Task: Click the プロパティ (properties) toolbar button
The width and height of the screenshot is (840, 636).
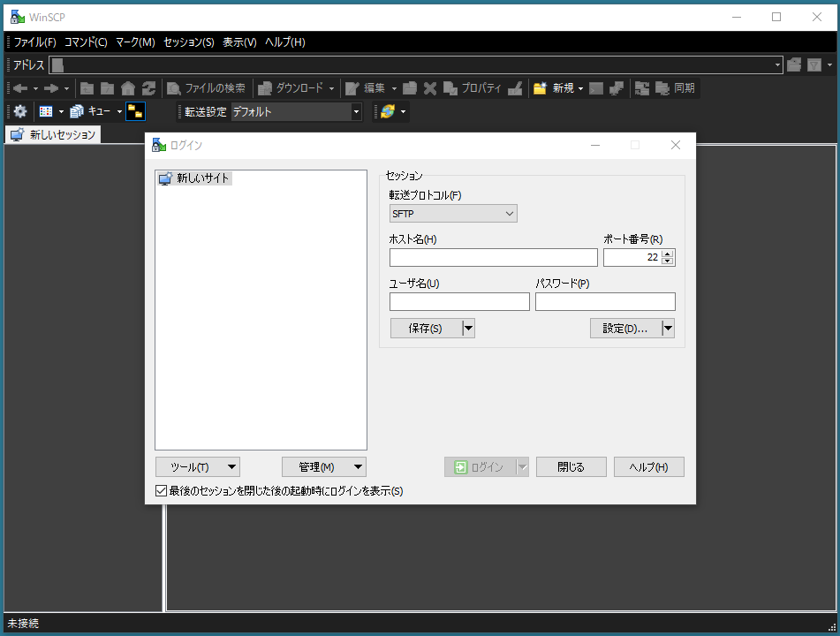Action: tap(473, 88)
